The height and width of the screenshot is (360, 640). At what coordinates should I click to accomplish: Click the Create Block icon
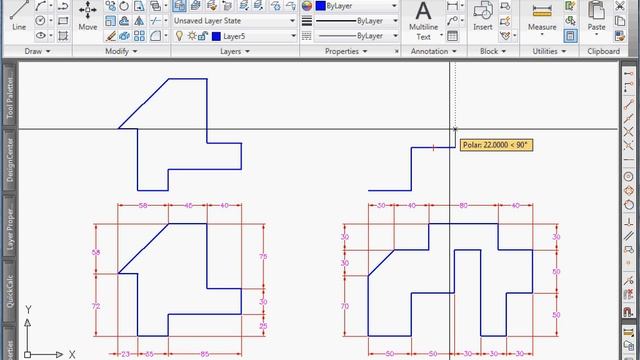point(505,6)
